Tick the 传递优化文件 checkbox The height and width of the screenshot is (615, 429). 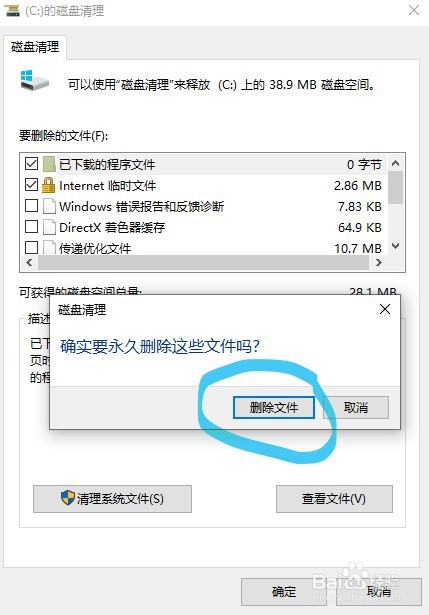(x=31, y=247)
